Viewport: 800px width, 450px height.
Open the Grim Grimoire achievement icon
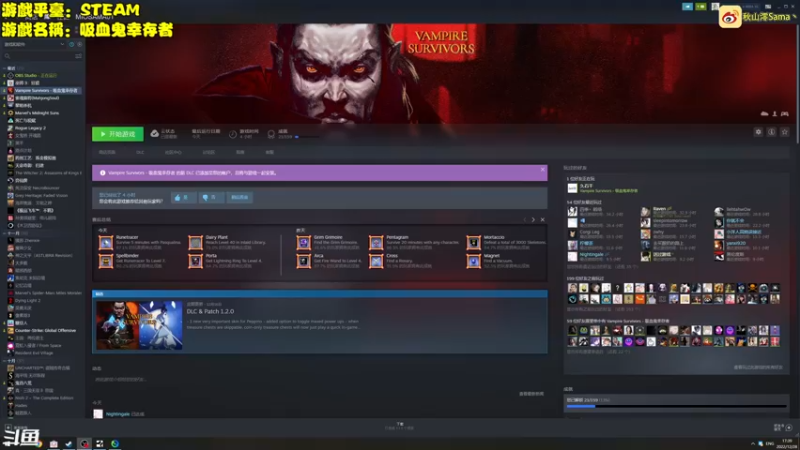coord(304,242)
